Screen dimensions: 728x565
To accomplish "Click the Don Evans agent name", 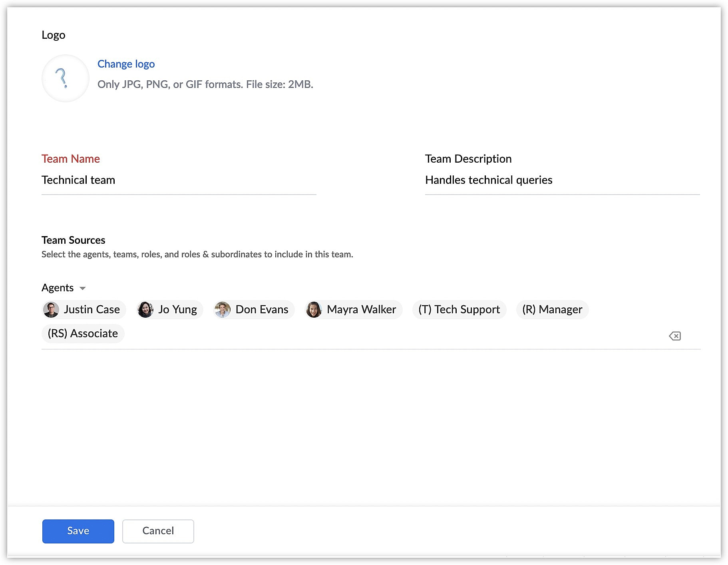I will click(262, 310).
